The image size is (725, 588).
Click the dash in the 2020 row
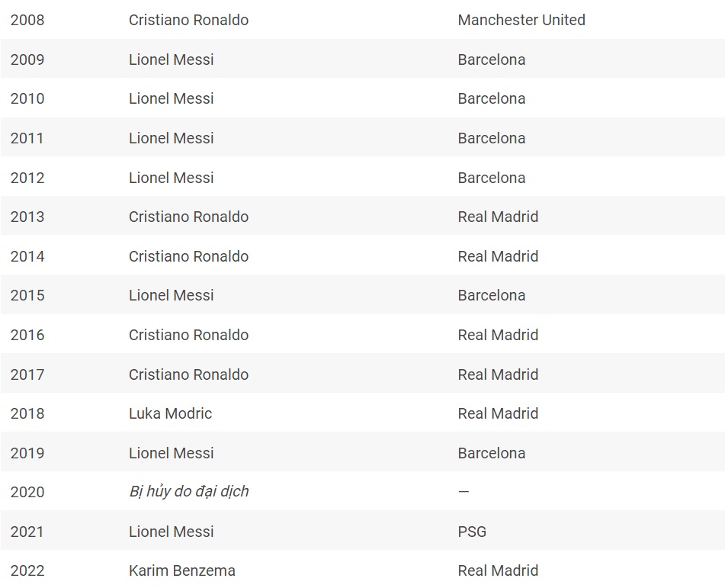click(464, 492)
